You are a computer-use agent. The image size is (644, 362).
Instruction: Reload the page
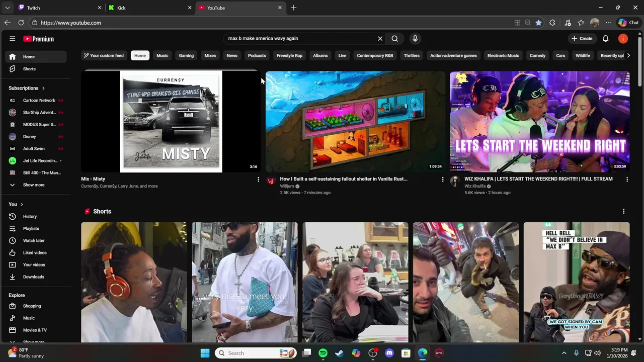coord(21,23)
